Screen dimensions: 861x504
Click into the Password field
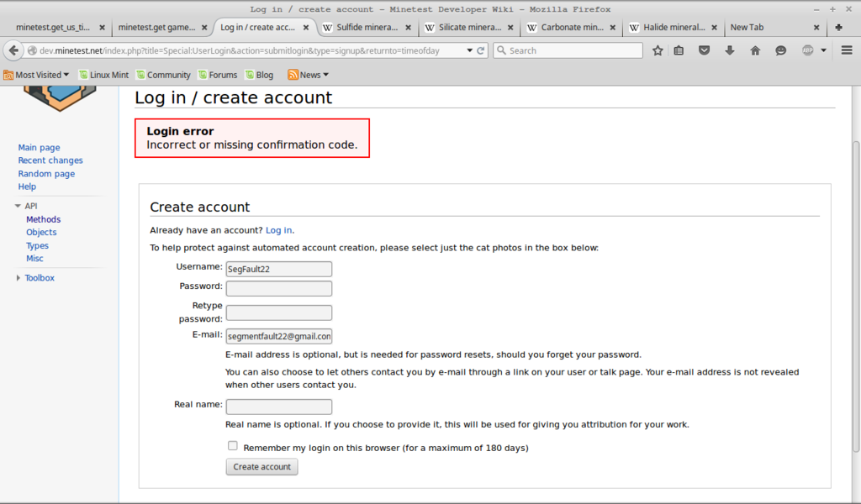pos(279,289)
